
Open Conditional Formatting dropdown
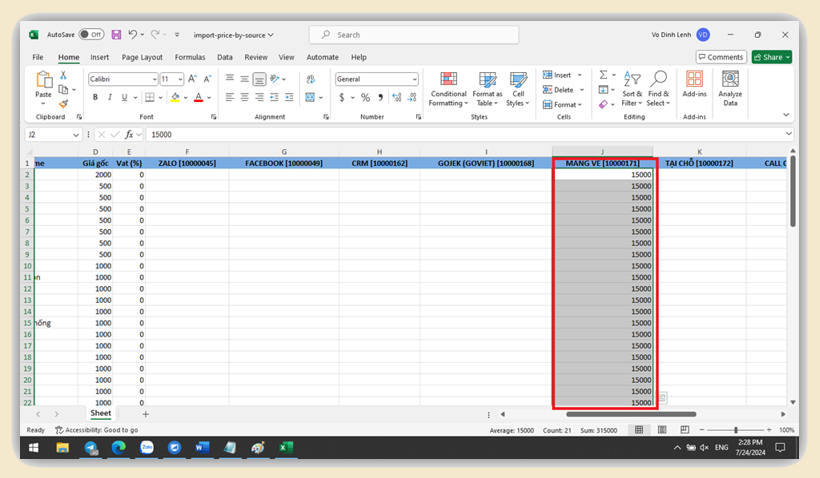pyautogui.click(x=448, y=88)
